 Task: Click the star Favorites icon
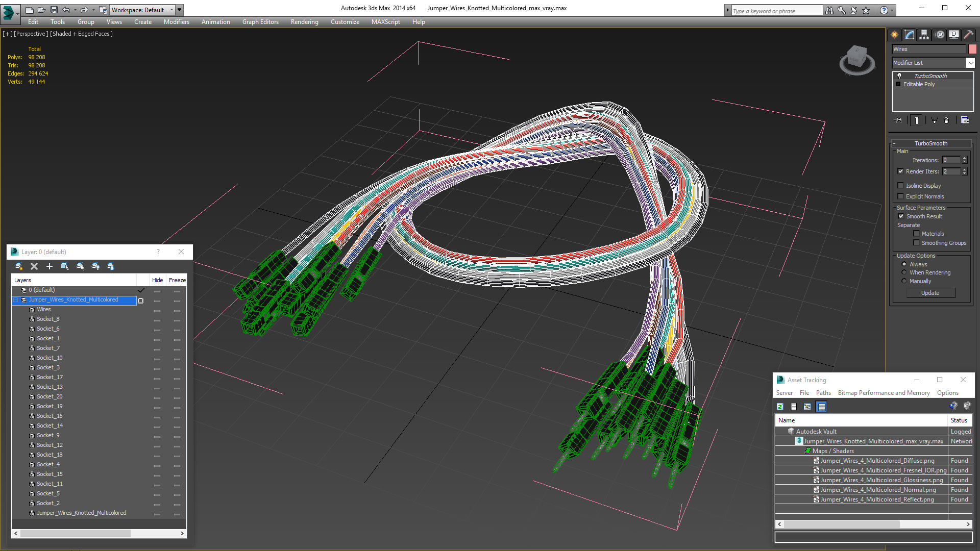click(866, 10)
